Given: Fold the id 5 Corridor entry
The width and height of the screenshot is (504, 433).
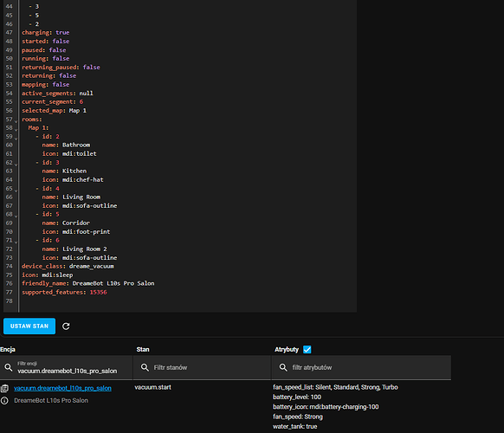Looking at the screenshot, I should (x=16, y=216).
